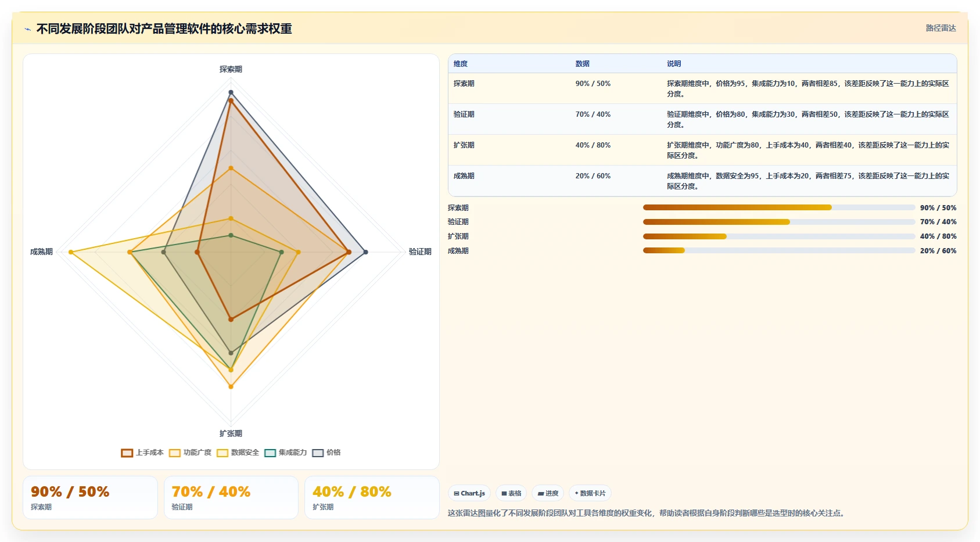980x542 pixels.
Task: Click table cell 40% / 80%
Action: [593, 145]
